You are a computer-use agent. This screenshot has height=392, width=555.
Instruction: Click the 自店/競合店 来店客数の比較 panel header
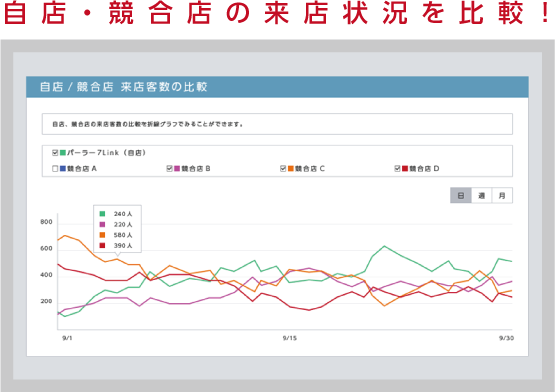pos(278,87)
